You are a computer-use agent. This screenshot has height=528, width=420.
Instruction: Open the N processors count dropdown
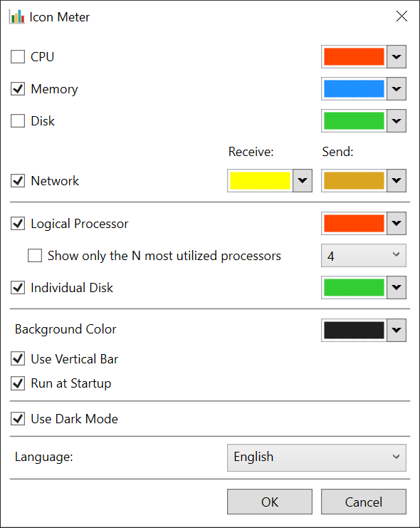tap(364, 256)
